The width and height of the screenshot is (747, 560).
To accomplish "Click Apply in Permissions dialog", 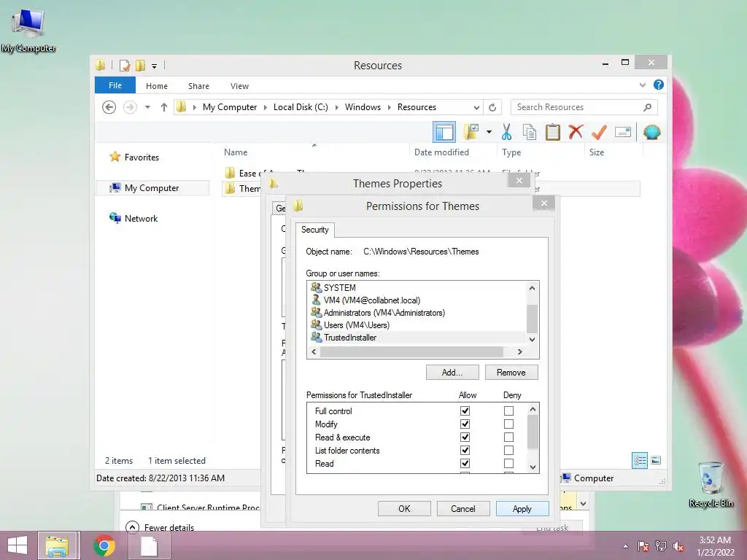I will [x=522, y=508].
